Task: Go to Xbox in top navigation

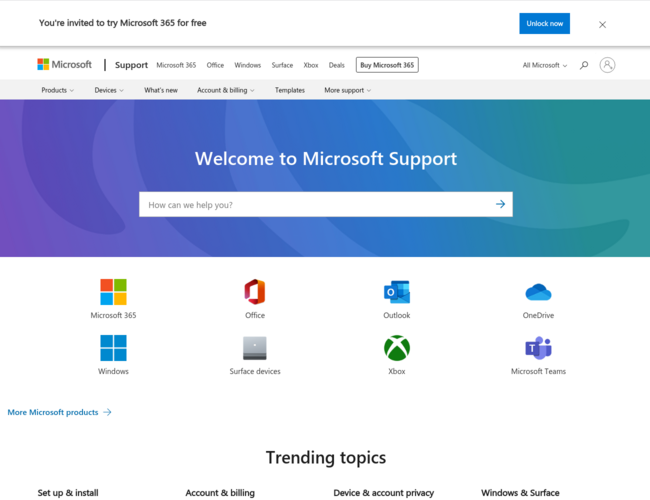Action: click(311, 65)
